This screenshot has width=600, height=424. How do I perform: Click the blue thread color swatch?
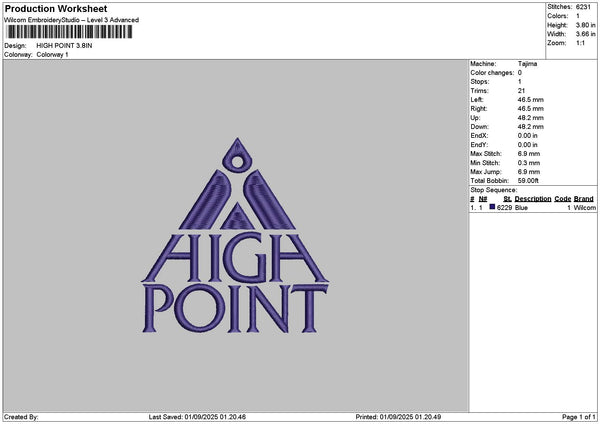point(492,207)
